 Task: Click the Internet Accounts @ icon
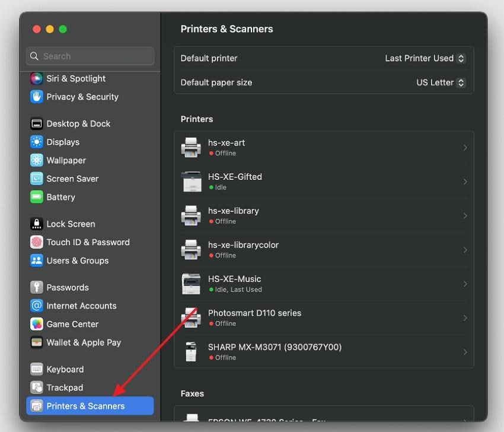36,306
